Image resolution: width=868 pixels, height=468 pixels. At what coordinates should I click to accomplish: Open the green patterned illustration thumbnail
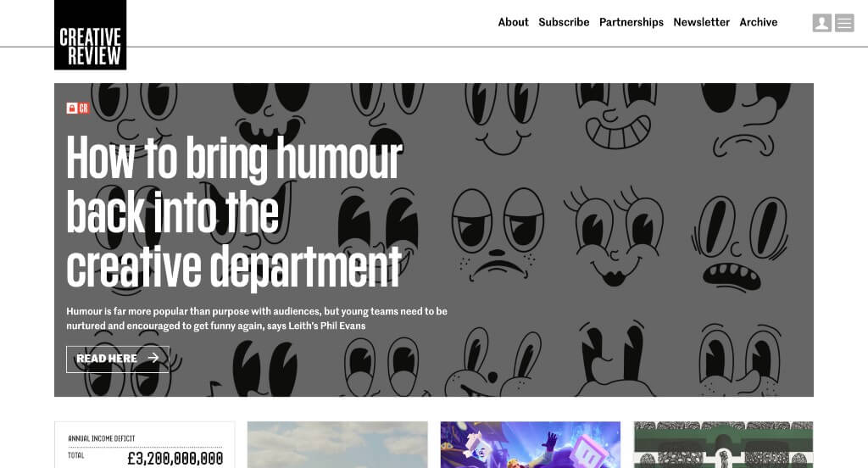point(724,445)
